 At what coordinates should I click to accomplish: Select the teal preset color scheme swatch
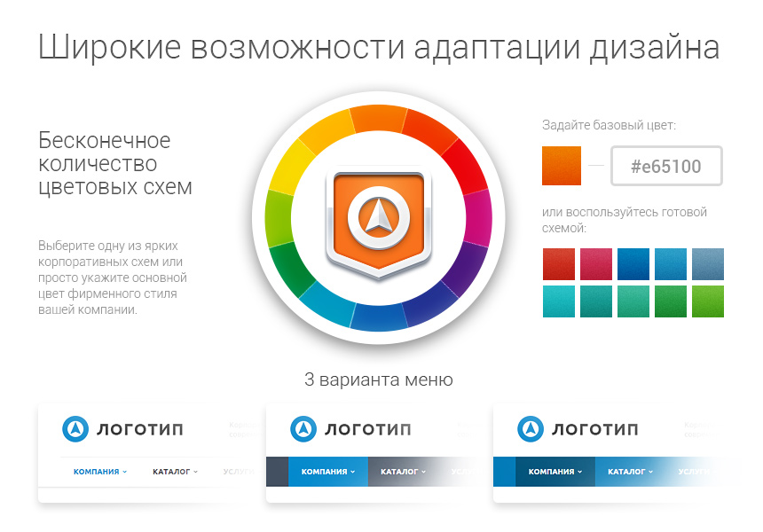(556, 301)
